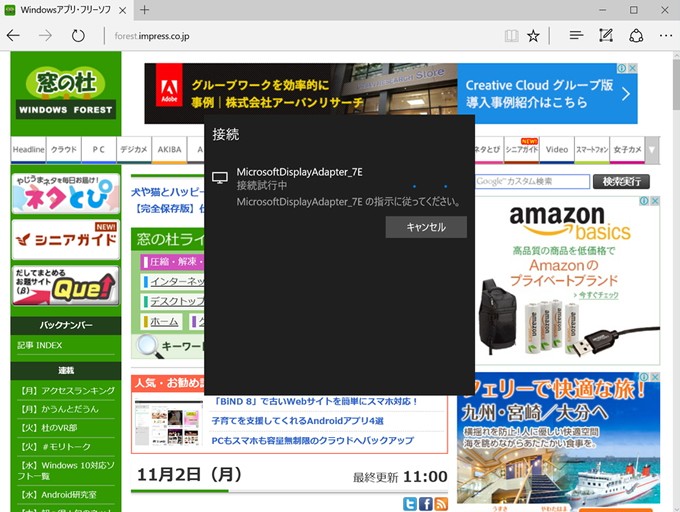
Task: Click the ホーム library category link
Action: 164,322
